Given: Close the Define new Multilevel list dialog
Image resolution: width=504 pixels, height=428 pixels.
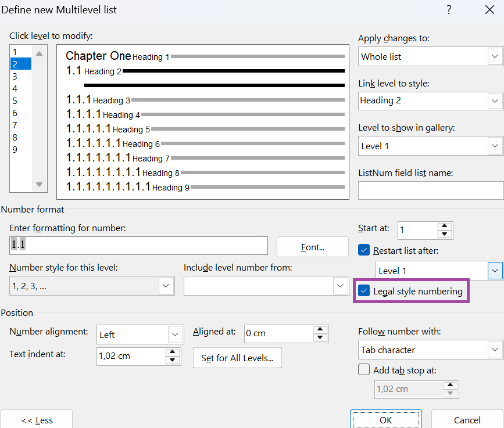Looking at the screenshot, I should coord(489,10).
